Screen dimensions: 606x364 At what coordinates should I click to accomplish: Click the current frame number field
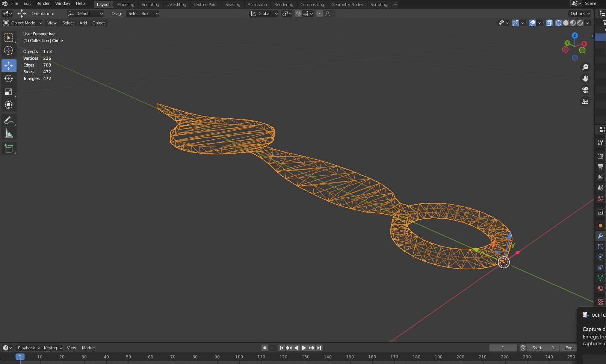pos(503,348)
